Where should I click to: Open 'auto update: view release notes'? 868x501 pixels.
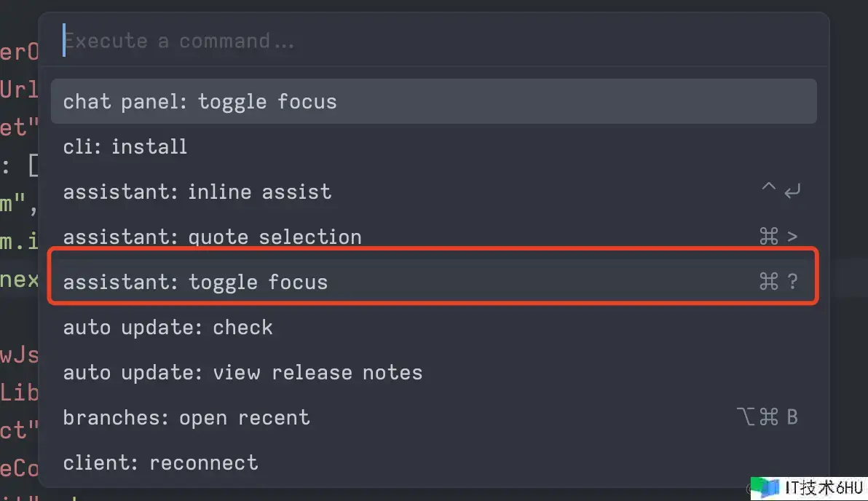(433, 373)
